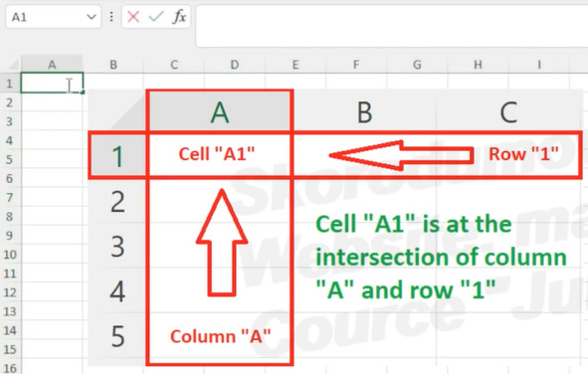Select row 16 header

pos(10,368)
